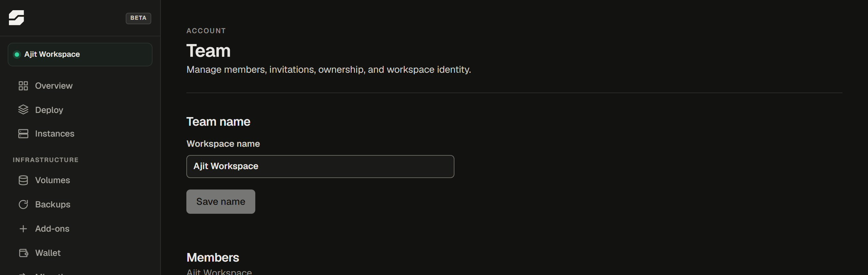Select the Volumes menu item
868x275 pixels.
pyautogui.click(x=53, y=180)
